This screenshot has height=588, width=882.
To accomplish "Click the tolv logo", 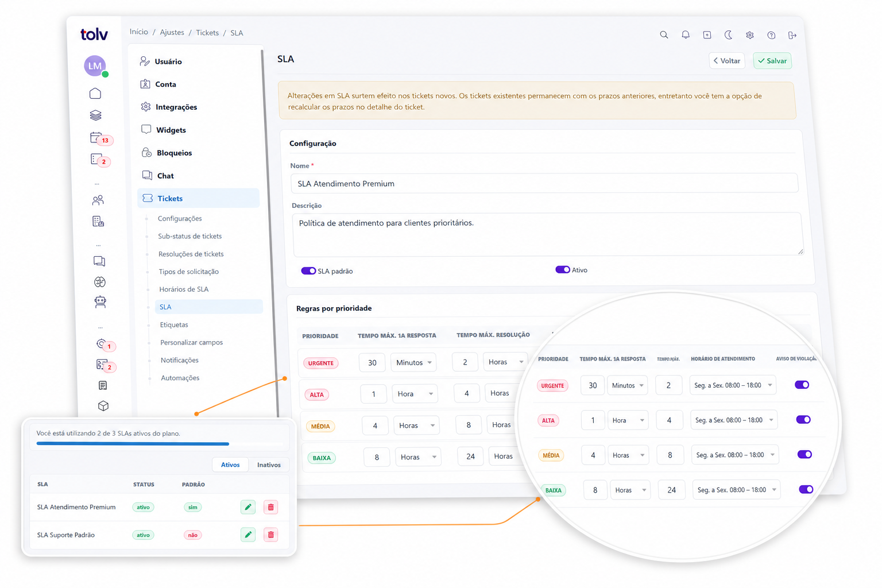I will (94, 34).
